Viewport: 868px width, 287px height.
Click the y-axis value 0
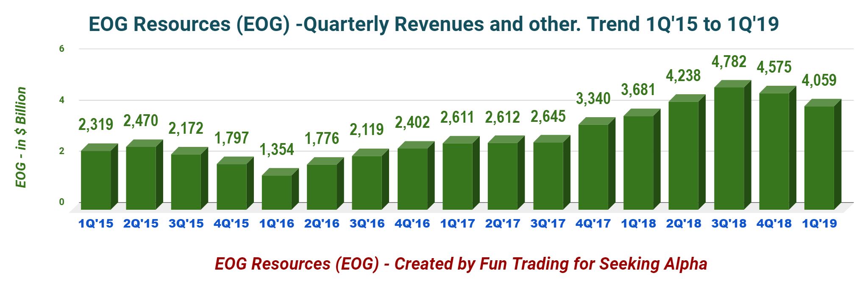click(x=61, y=202)
